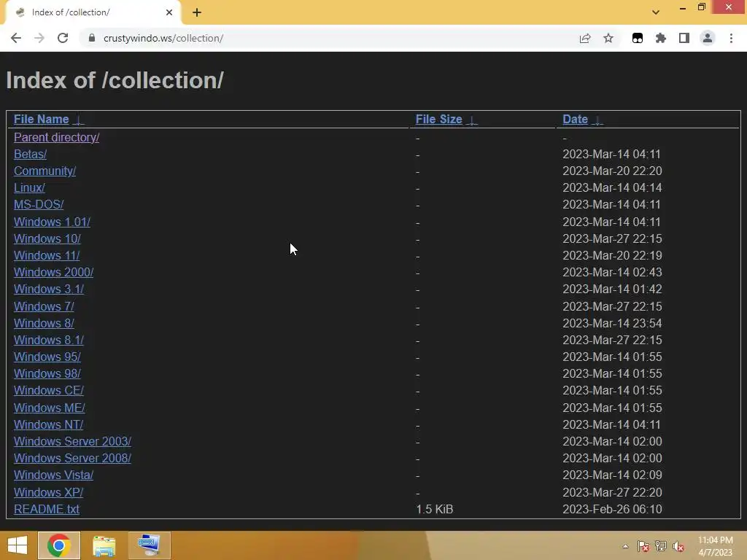This screenshot has height=560, width=747.
Task: Bookmark this page with the star
Action: [x=608, y=38]
